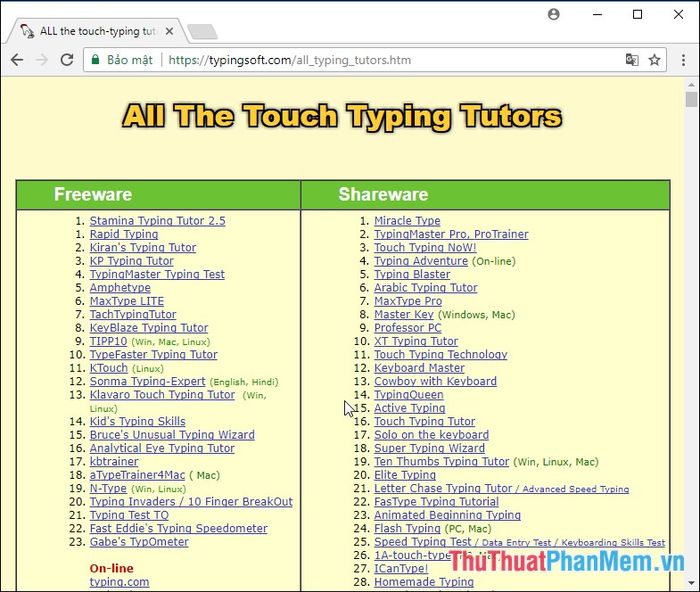Viewport: 700px width, 592px height.
Task: Open Kiran's Typing Tutor link
Action: 143,247
